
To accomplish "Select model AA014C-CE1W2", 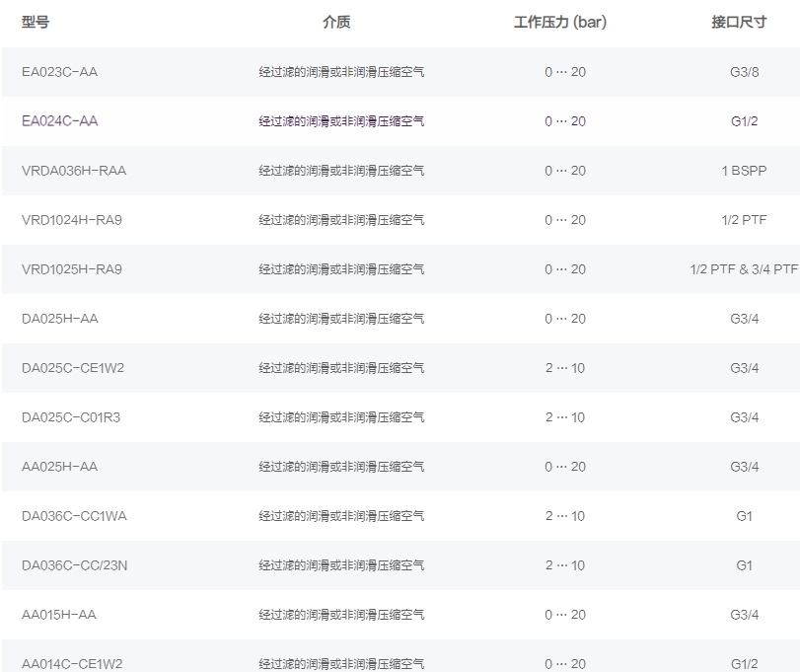I will pos(72,664).
